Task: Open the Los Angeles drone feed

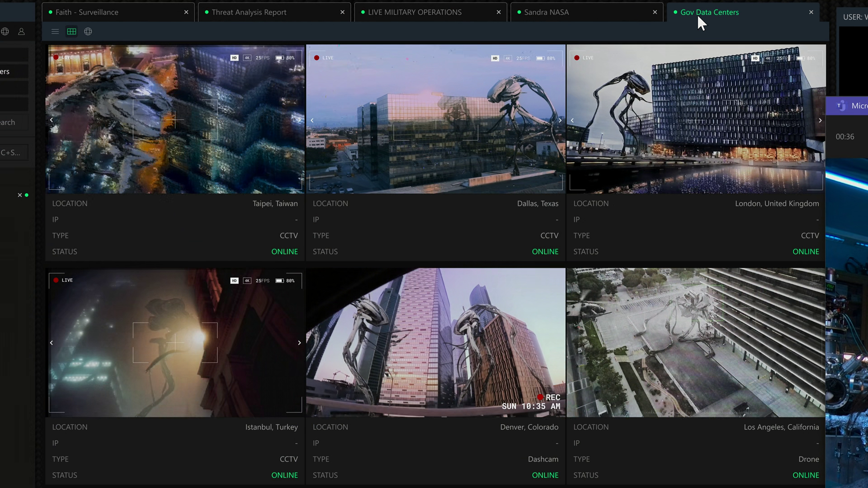Action: pos(696,343)
